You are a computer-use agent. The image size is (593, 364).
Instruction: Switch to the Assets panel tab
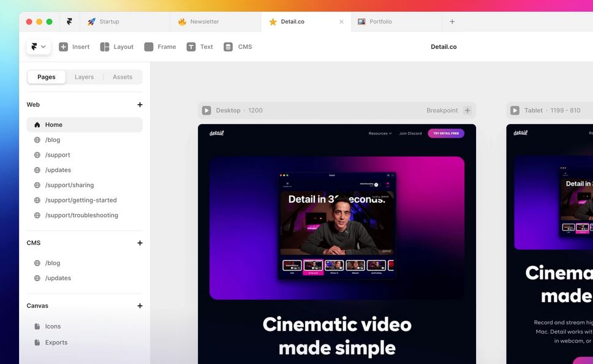(x=123, y=77)
